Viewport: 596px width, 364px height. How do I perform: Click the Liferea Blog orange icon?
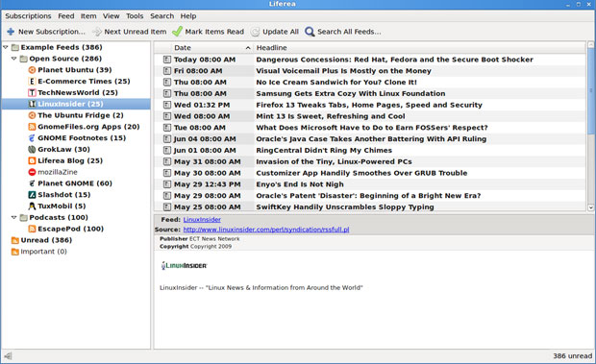33,161
